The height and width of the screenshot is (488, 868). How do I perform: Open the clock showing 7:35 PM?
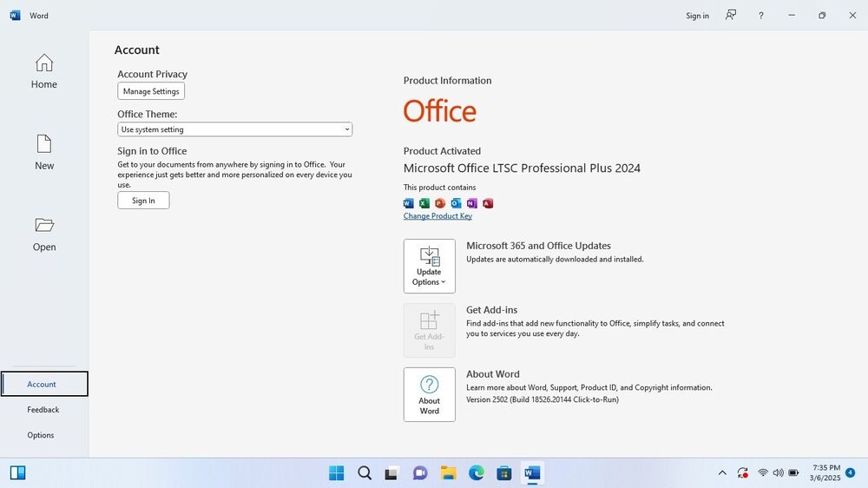tap(825, 472)
